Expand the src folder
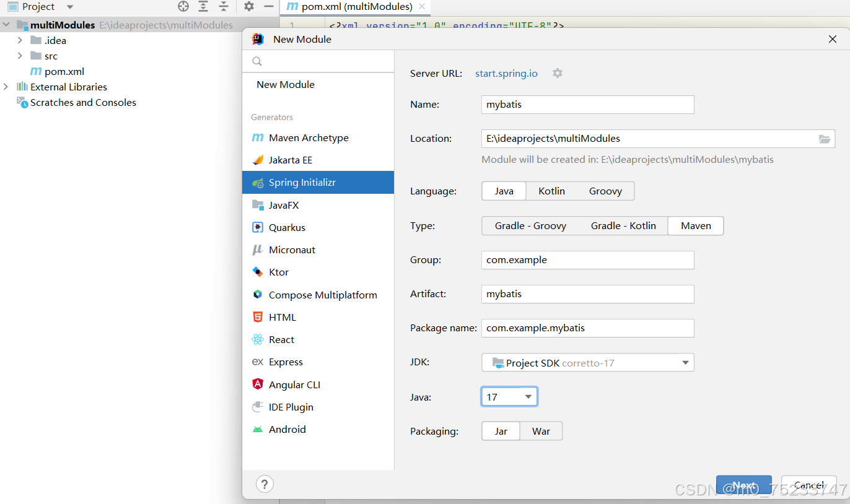Viewport: 850px width, 504px height. tap(20, 56)
